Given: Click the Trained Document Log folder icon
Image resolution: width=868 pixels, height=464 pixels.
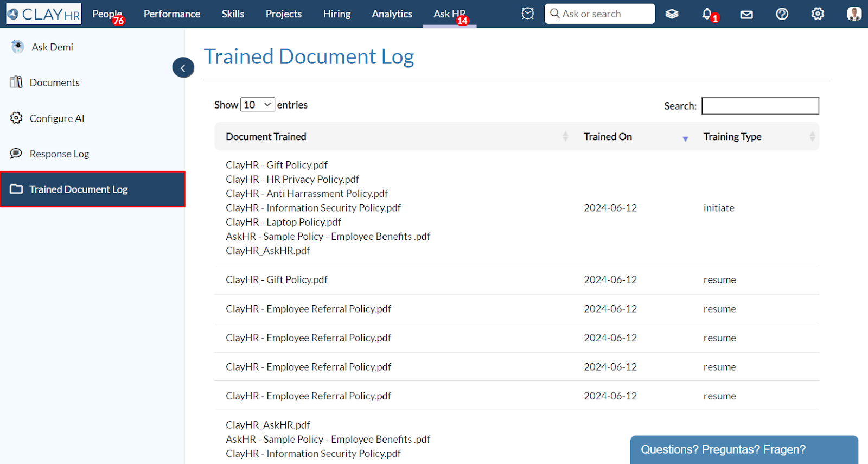Looking at the screenshot, I should tap(16, 189).
